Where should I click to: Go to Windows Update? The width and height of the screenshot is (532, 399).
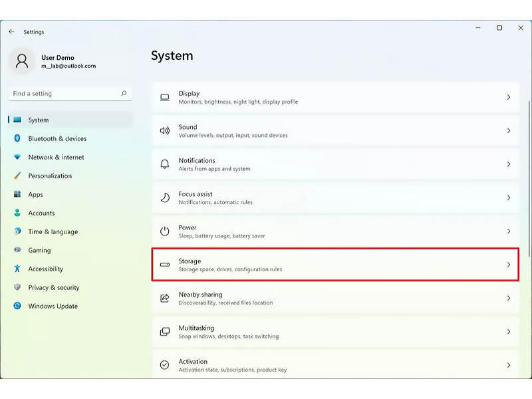[70, 306]
